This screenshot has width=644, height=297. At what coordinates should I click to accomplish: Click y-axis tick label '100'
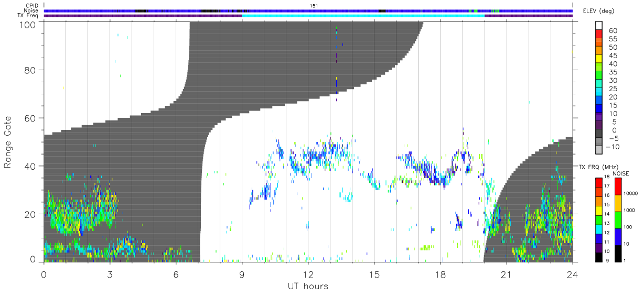tap(28, 25)
